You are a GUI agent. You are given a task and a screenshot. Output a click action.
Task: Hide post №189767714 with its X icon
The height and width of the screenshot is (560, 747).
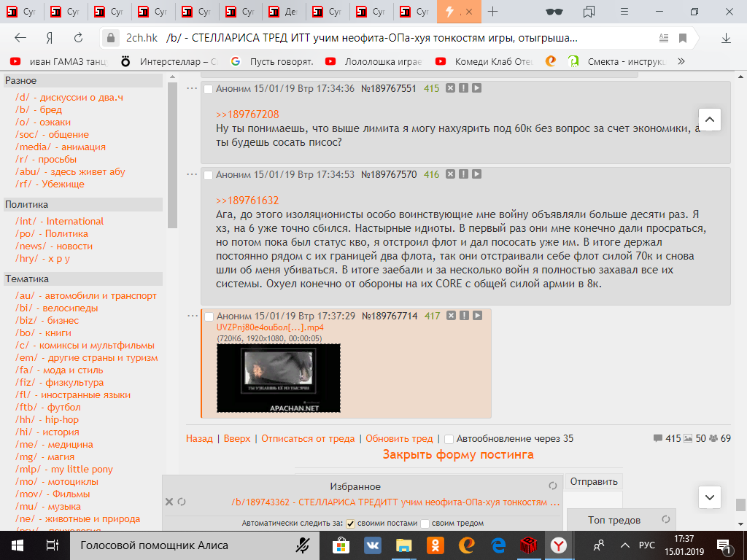(451, 315)
